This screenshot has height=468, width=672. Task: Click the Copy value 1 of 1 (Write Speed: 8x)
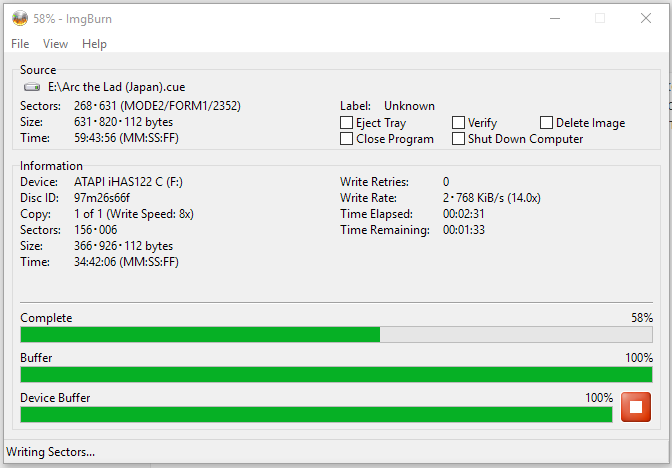coord(134,214)
